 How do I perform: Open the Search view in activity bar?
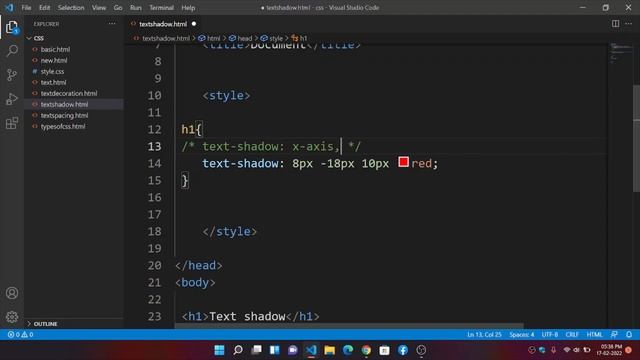(12, 51)
